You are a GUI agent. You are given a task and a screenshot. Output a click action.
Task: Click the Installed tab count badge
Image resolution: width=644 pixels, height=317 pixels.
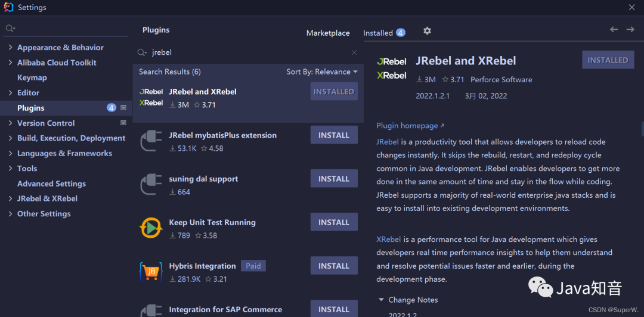pos(401,33)
